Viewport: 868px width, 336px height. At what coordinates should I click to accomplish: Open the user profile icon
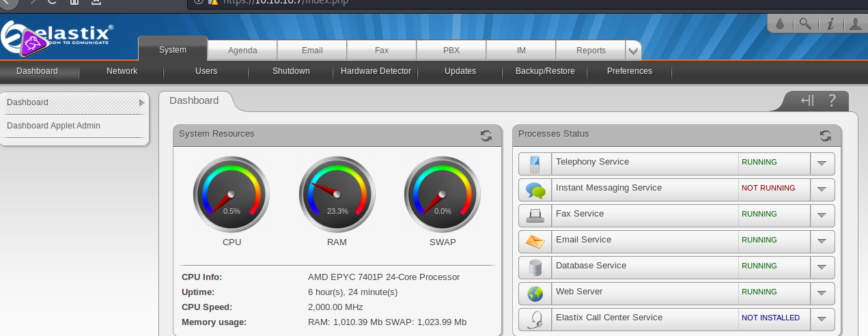pos(855,24)
